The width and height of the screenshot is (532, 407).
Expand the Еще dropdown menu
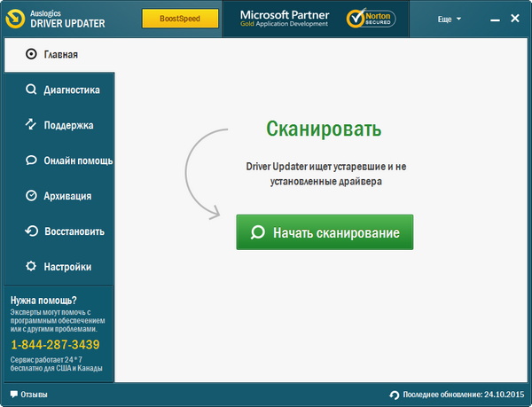(450, 19)
